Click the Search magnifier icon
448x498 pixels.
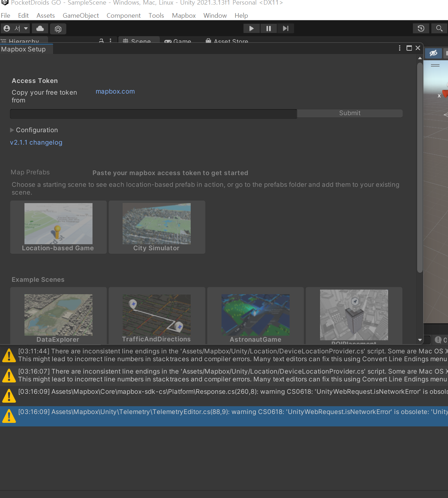coord(439,28)
